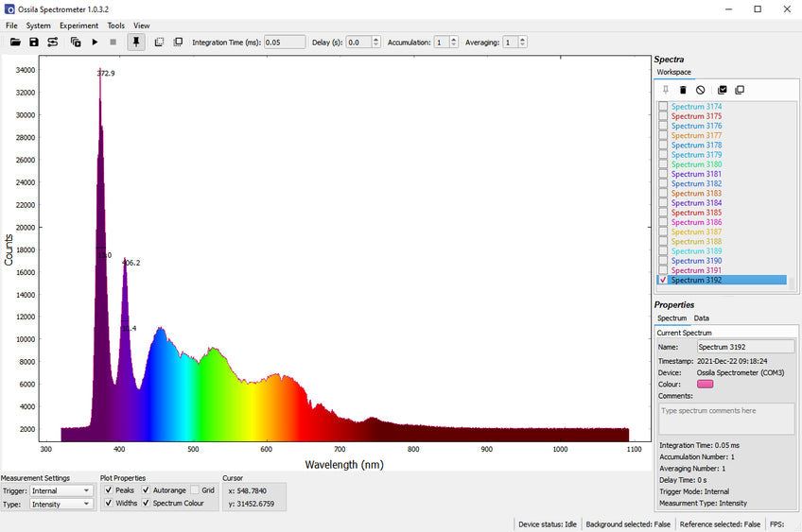Enable the Grid checkbox
802x532 pixels.
195,490
